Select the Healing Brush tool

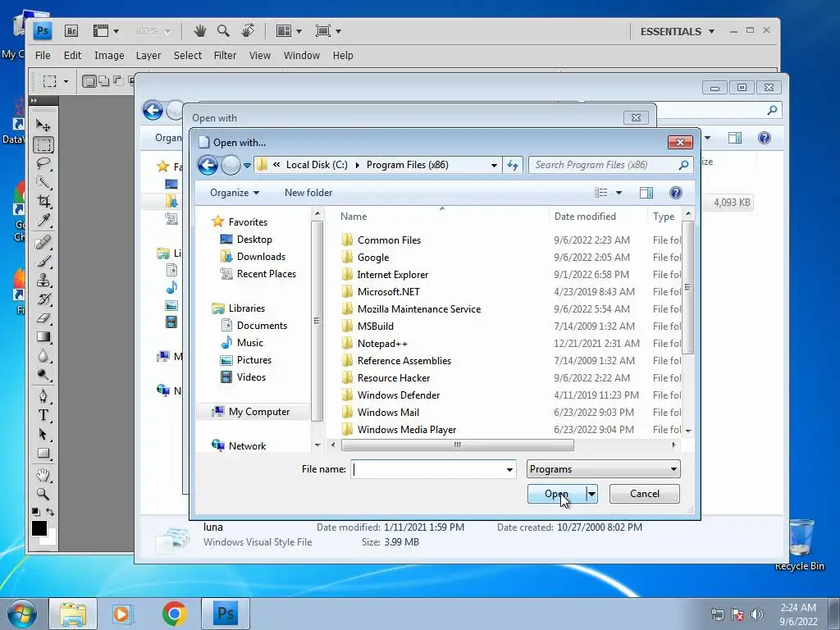(43, 242)
